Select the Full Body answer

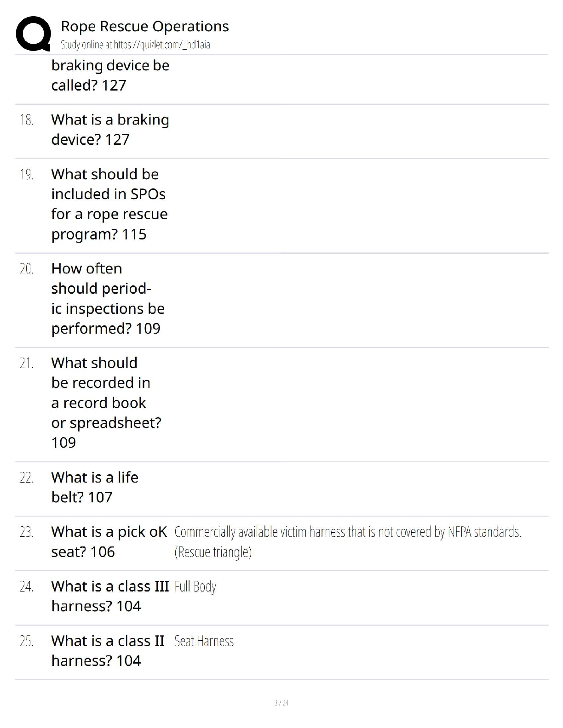coord(195,587)
